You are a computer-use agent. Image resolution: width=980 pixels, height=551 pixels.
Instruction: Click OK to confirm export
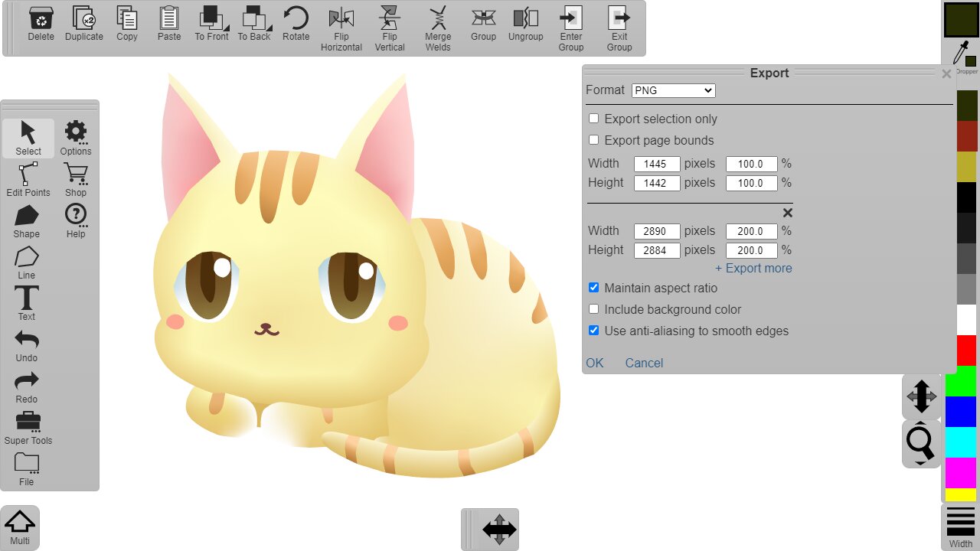[x=595, y=363]
